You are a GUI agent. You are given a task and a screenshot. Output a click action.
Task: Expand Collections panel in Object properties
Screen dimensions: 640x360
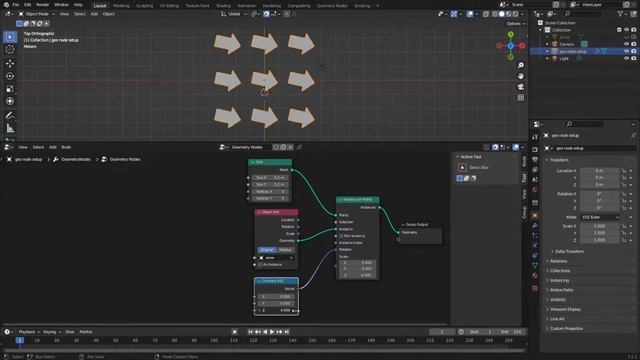(560, 271)
